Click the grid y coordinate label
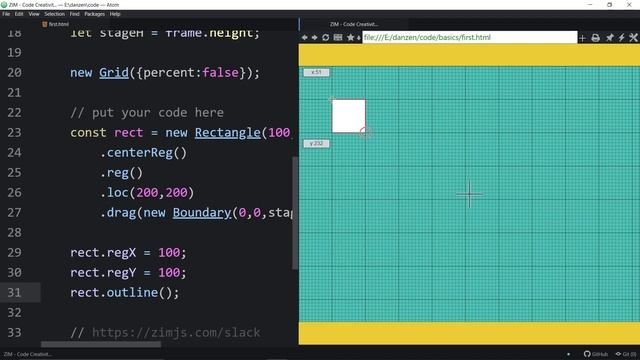The image size is (640, 360). 316,144
